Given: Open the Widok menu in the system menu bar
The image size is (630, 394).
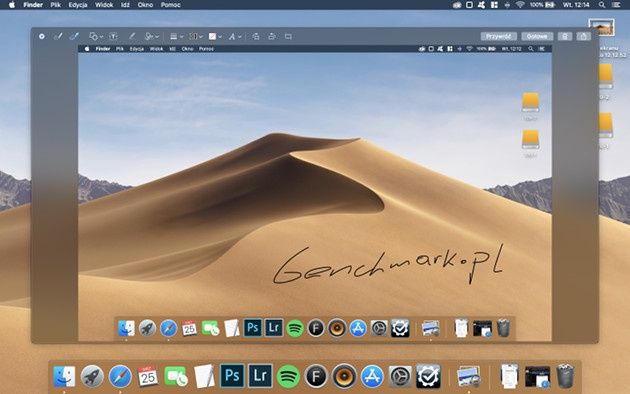Looking at the screenshot, I should point(104,5).
